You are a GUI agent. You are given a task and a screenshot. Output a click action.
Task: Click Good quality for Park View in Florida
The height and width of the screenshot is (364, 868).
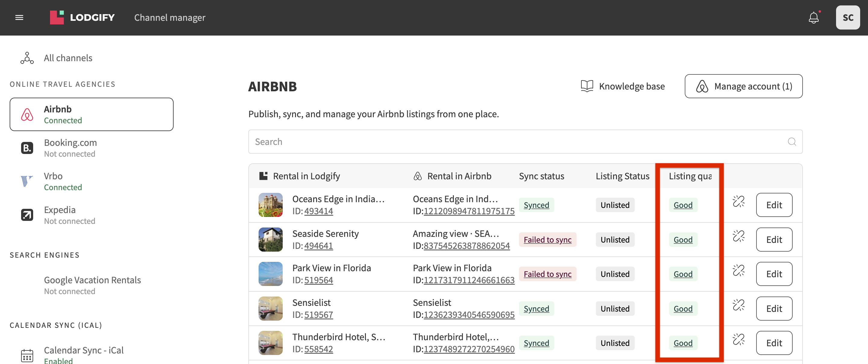click(x=683, y=274)
